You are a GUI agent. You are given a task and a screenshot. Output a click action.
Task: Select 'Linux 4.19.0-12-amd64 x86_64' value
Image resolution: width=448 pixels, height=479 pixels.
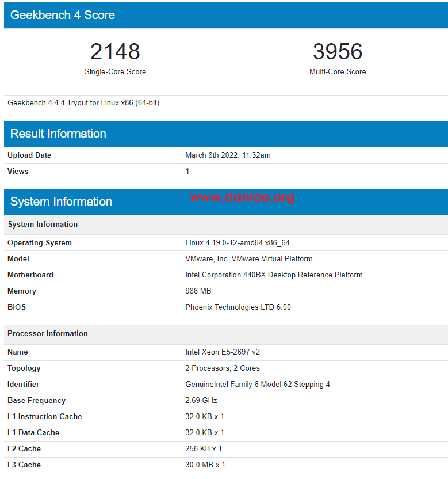pos(237,242)
